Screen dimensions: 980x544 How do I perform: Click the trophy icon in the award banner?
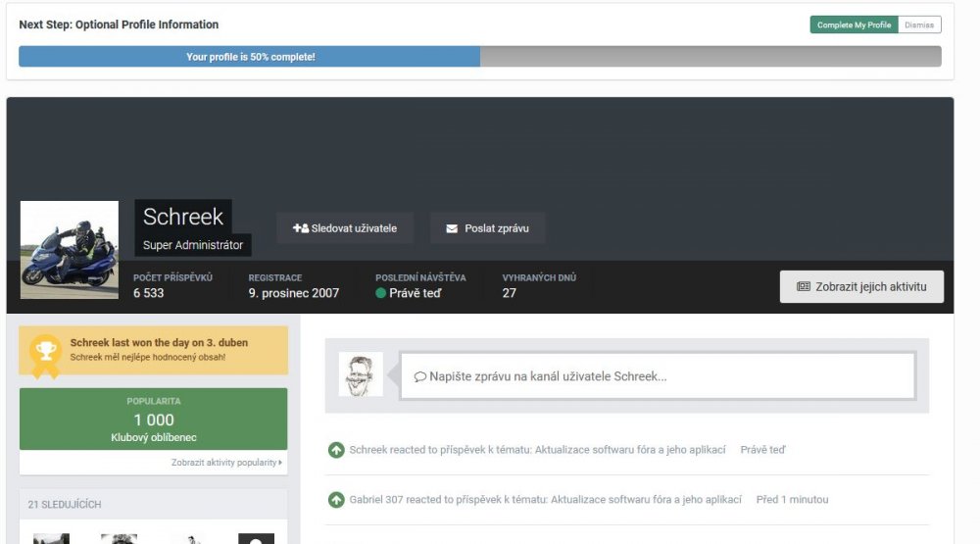[x=46, y=350]
